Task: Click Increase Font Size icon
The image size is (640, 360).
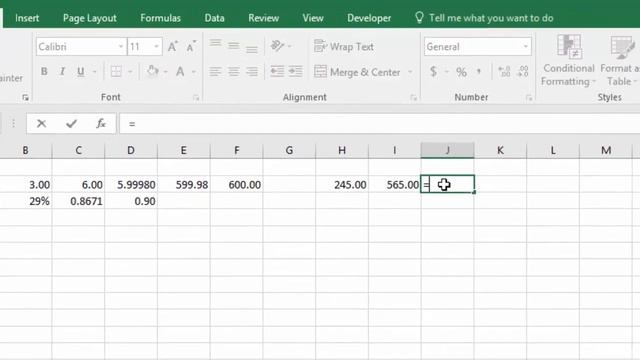Action: 173,47
